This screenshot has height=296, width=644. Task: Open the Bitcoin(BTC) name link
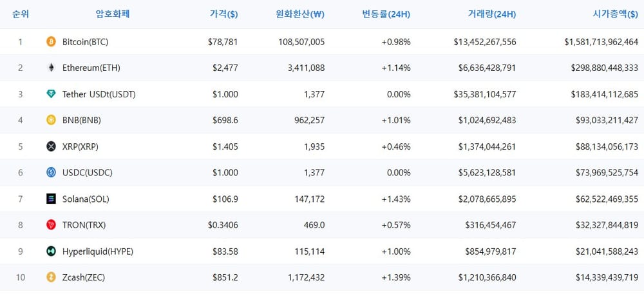tap(86, 42)
